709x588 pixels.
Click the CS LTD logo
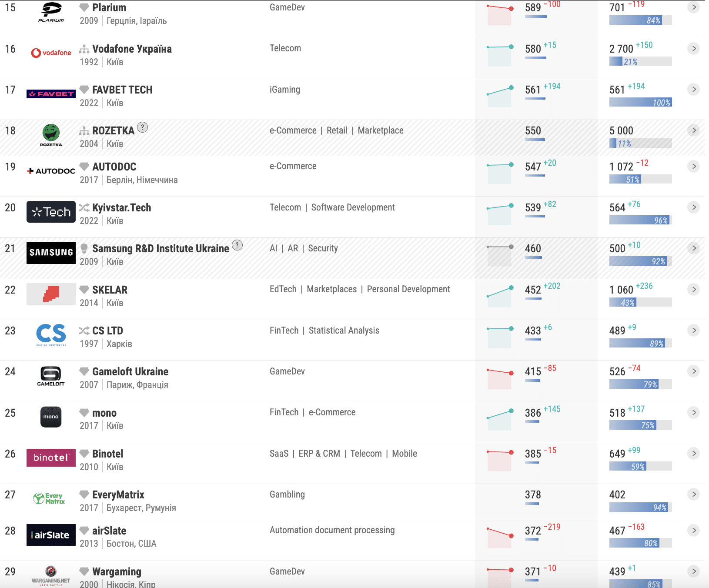(x=51, y=334)
